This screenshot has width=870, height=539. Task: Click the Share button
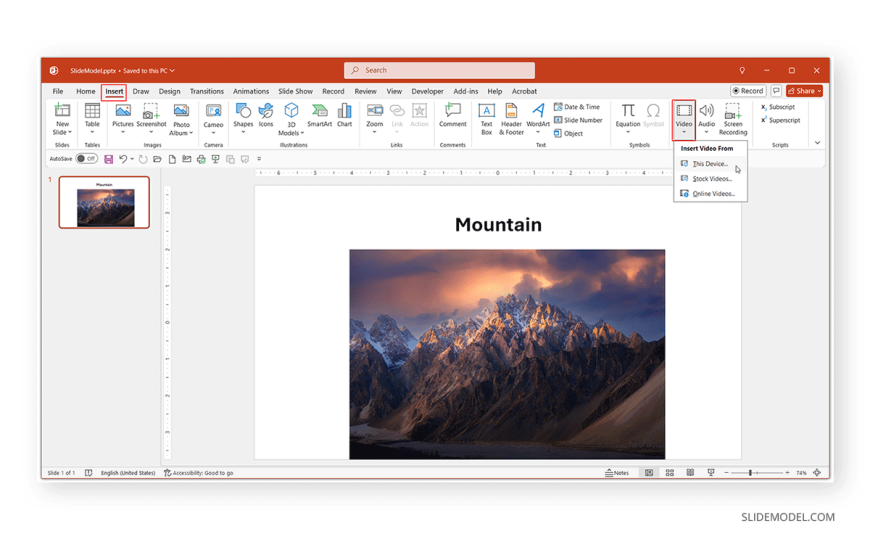pos(804,91)
